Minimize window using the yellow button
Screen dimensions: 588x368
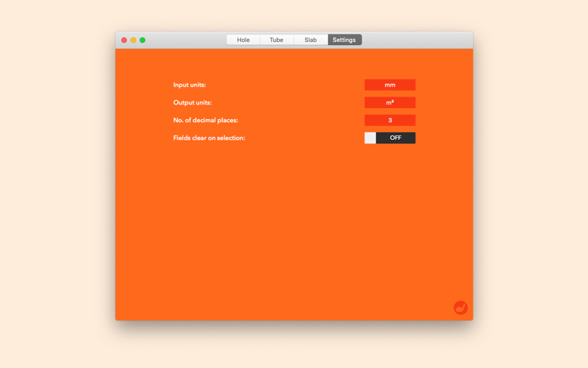pos(133,40)
